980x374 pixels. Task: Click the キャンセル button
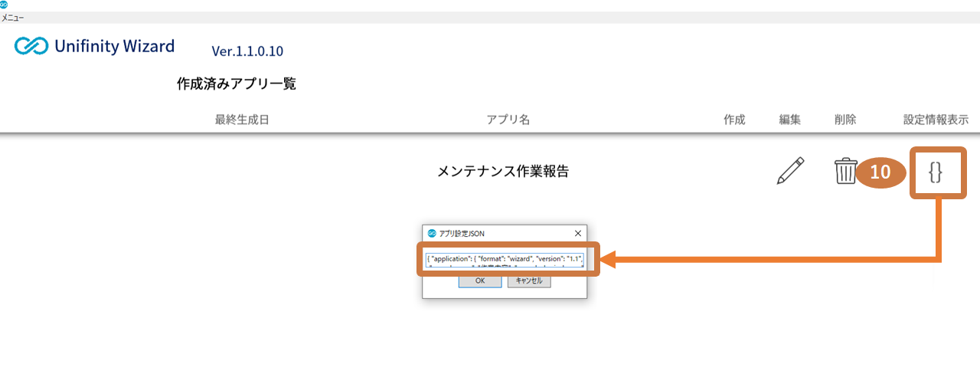(528, 280)
